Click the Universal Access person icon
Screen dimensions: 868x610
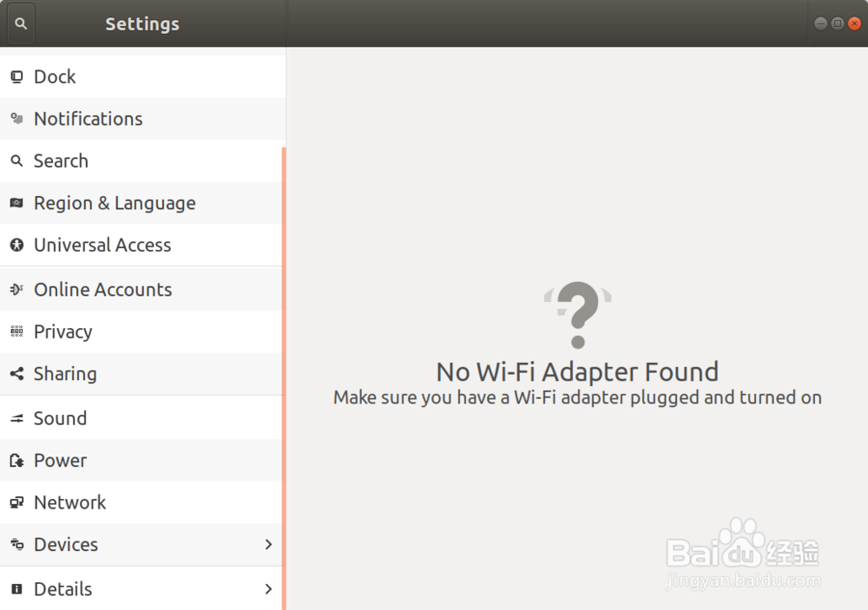[x=16, y=245]
